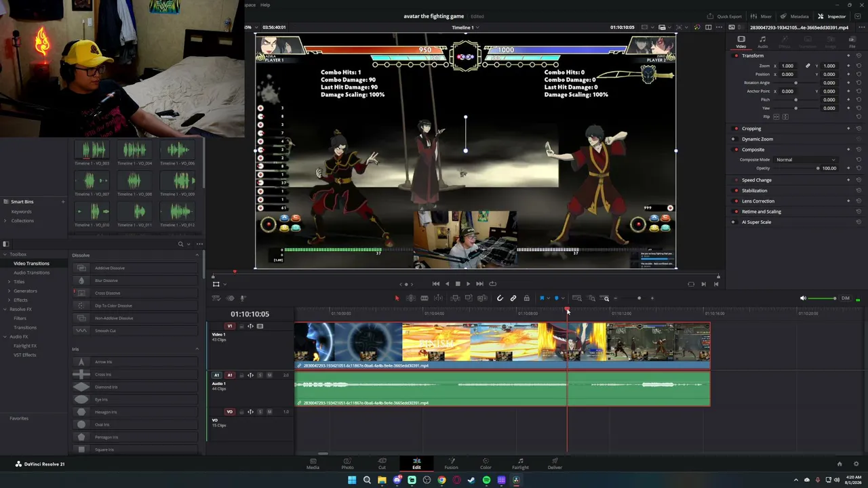Open the Deliver page
Screen dimensions: 868x488
click(x=555, y=464)
